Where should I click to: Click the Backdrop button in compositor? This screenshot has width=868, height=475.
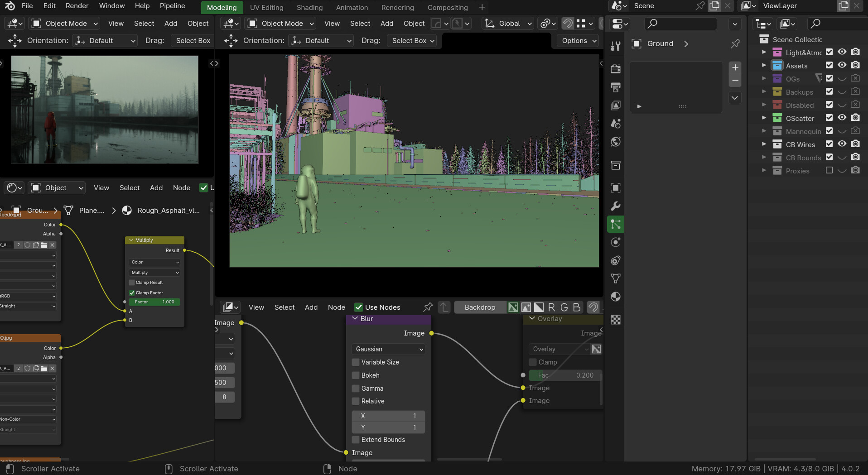[480, 307]
